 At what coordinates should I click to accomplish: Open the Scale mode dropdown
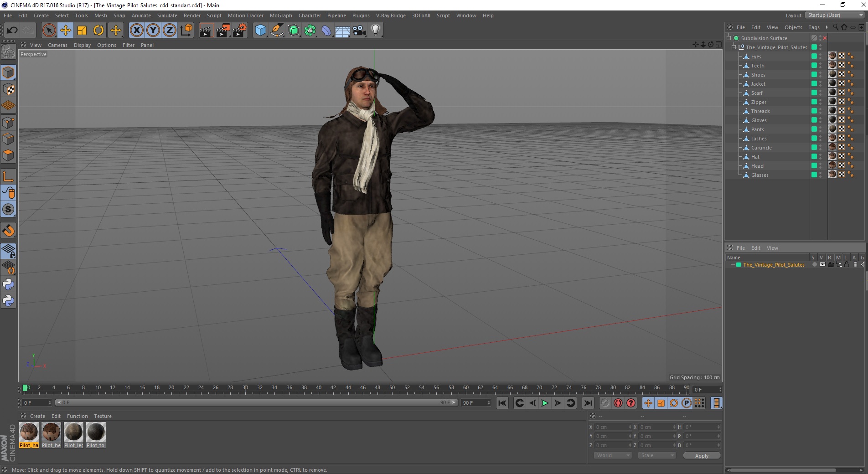pyautogui.click(x=656, y=455)
